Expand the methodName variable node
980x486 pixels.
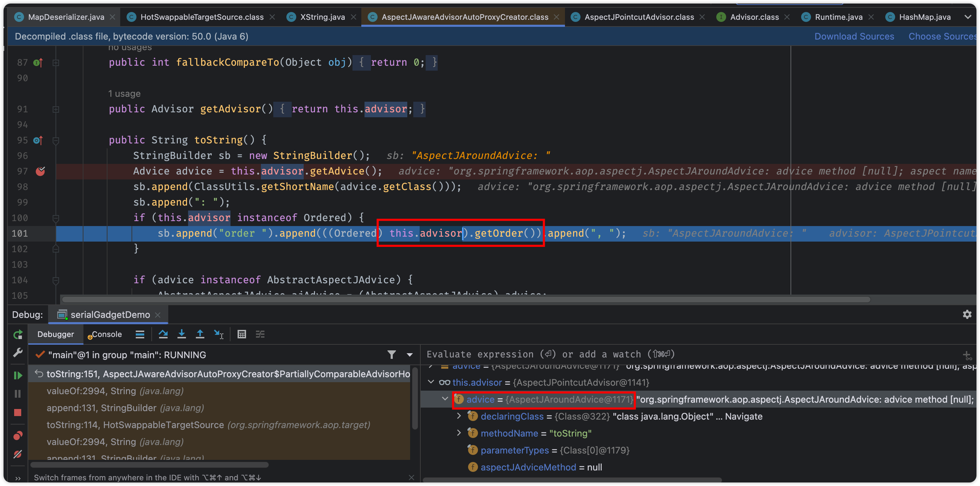click(x=459, y=433)
